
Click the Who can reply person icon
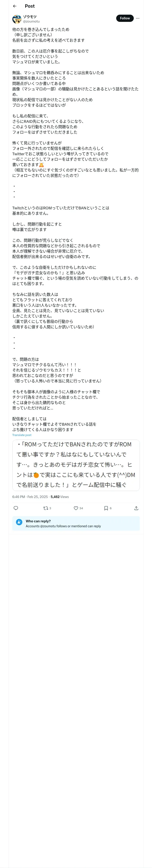pos(19,522)
